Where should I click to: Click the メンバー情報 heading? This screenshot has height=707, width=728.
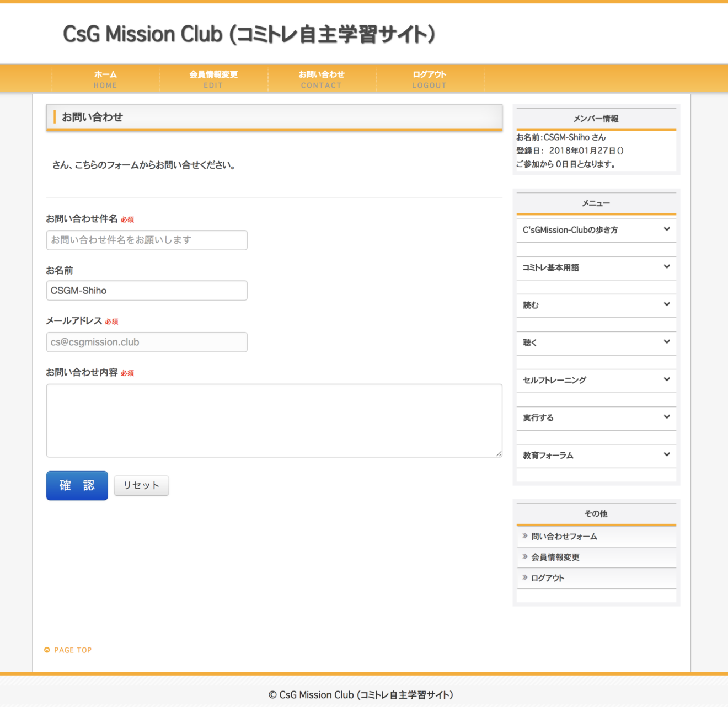(x=596, y=119)
